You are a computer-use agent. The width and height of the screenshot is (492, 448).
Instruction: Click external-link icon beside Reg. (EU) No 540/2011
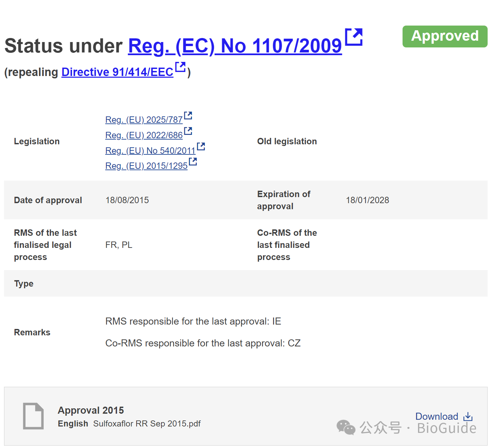point(201,146)
